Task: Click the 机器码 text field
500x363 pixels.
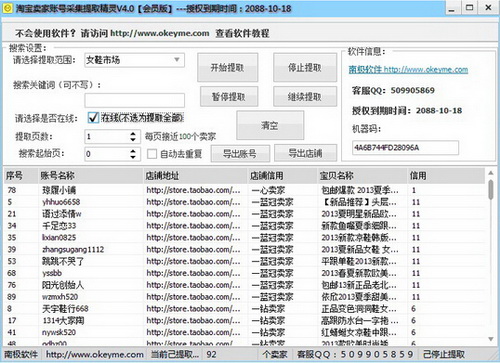Action: pos(405,148)
